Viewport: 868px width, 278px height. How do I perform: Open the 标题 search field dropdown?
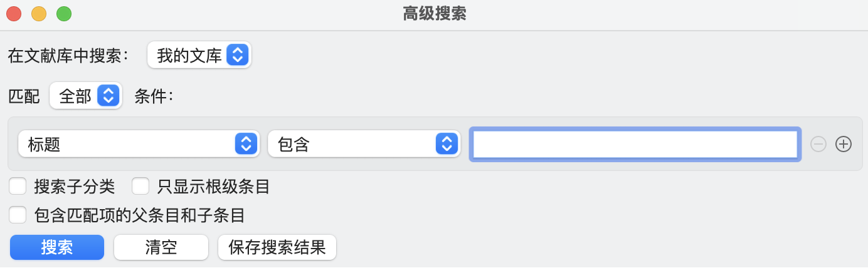point(139,145)
